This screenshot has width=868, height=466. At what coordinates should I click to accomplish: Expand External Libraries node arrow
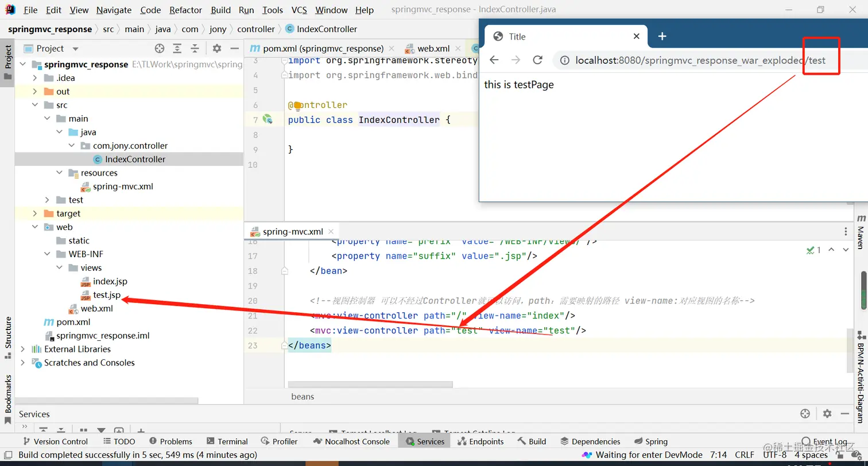22,349
